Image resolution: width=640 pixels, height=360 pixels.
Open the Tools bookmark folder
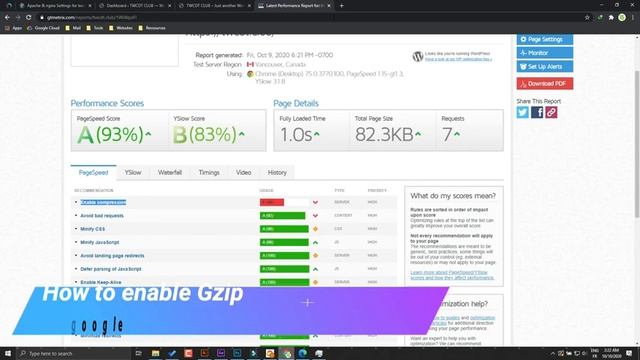pyautogui.click(x=95, y=28)
